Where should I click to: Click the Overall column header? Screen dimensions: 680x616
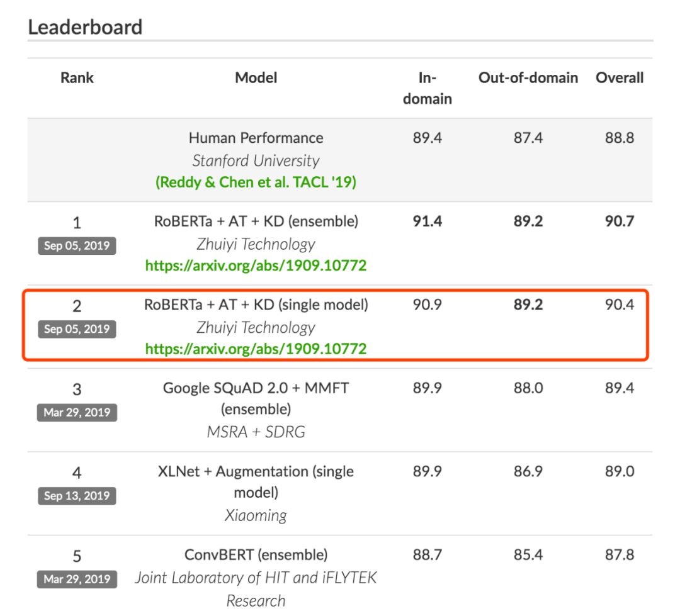click(x=620, y=78)
